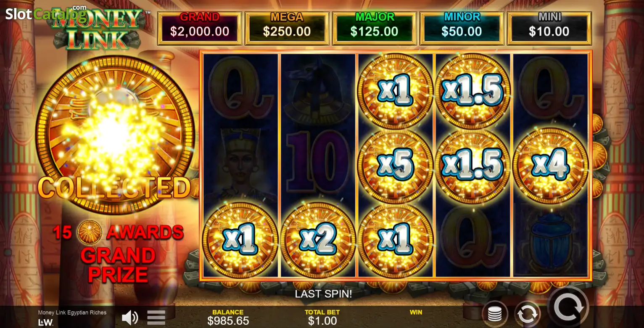Open the hamburger menu
Image resolution: width=644 pixels, height=328 pixels.
pos(156,317)
